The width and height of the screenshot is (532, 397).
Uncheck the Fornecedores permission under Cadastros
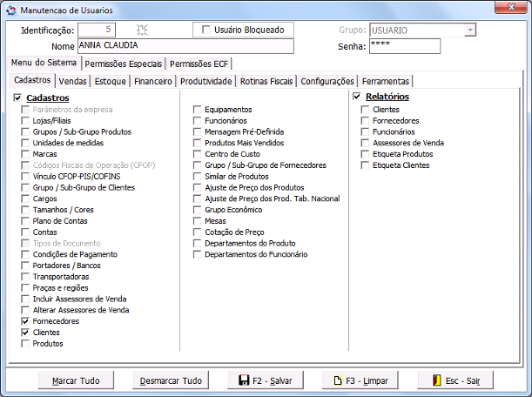(26, 321)
